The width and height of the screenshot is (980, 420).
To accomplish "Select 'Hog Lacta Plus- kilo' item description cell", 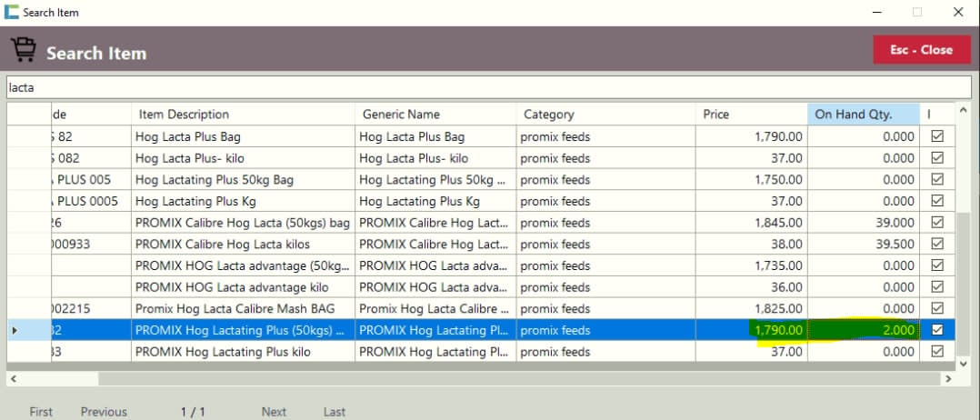I will tap(243, 158).
